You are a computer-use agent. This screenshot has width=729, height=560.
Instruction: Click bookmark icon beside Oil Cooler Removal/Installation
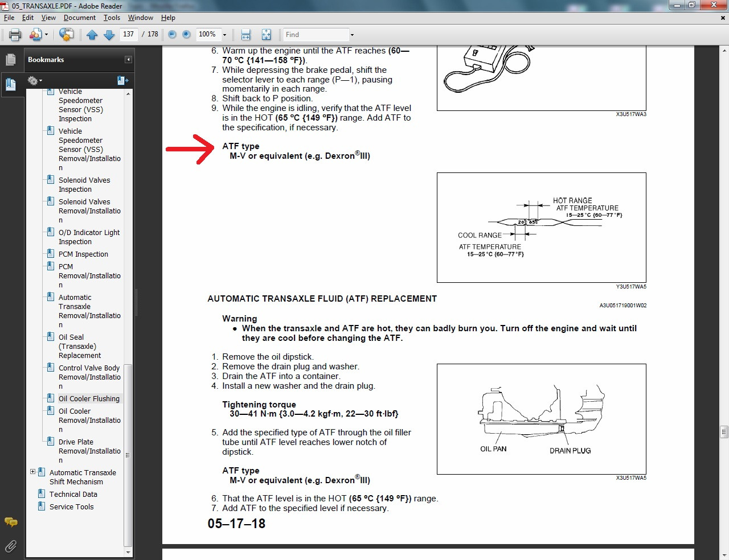(51, 410)
